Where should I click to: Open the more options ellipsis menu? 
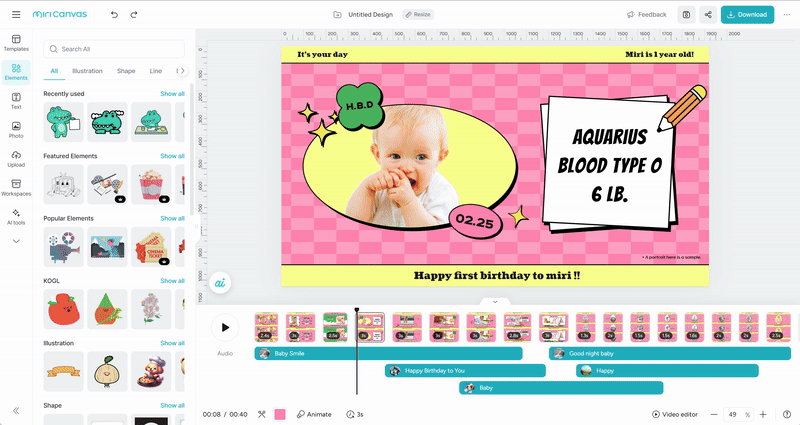[x=786, y=15]
